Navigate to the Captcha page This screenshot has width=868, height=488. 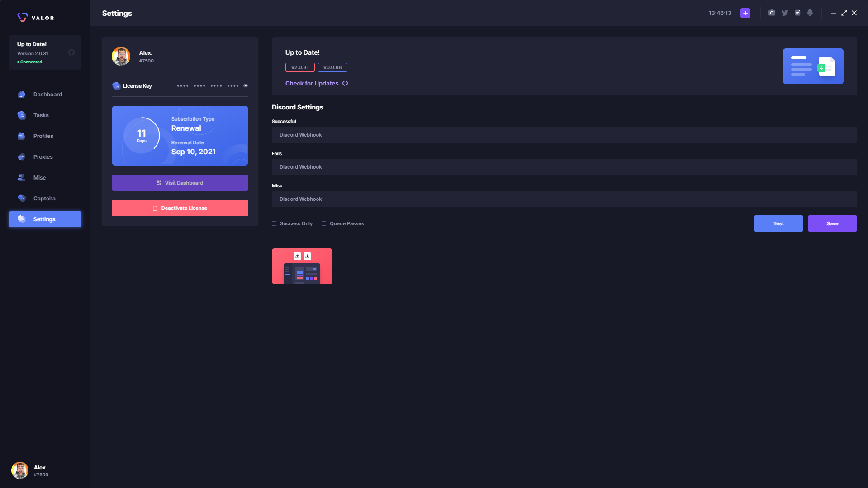(45, 199)
